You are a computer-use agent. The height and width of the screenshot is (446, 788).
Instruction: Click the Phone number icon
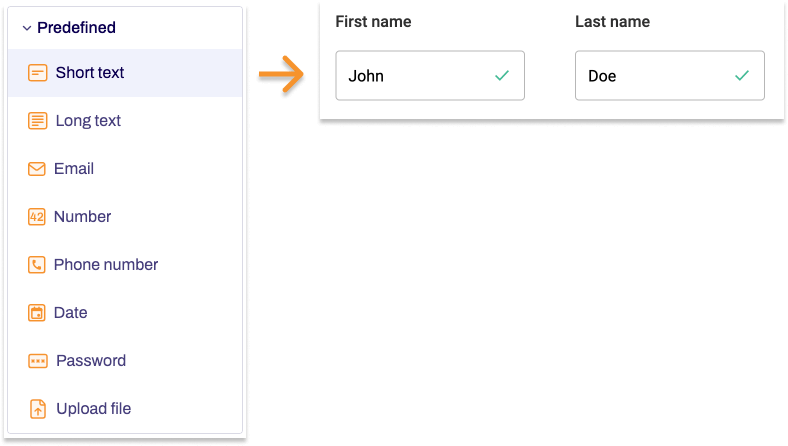(x=37, y=265)
